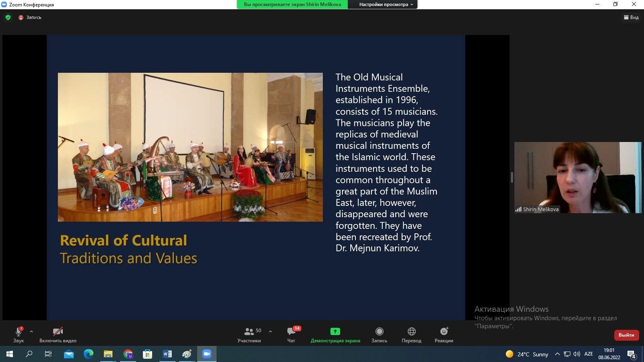This screenshot has height=362, width=644.
Task: Click the green screen-viewing notification bar
Action: point(292,4)
